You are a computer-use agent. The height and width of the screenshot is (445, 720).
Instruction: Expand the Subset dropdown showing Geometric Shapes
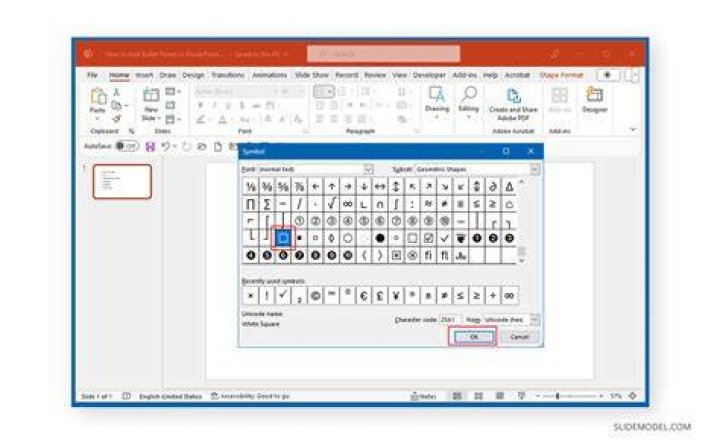point(534,169)
